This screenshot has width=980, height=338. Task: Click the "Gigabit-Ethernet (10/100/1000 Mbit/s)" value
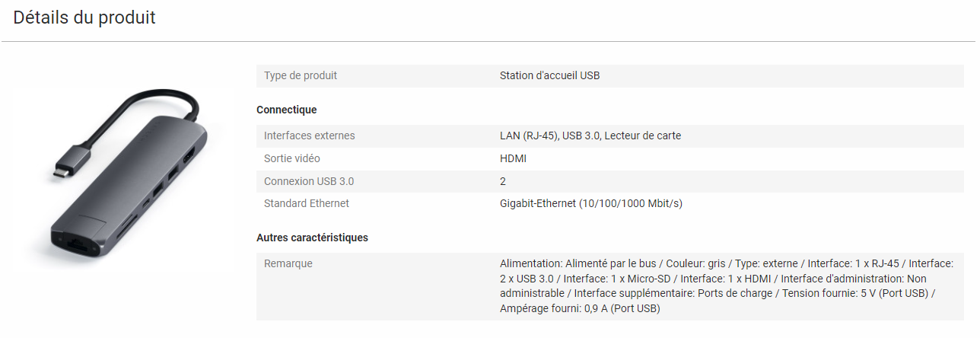pyautogui.click(x=591, y=203)
